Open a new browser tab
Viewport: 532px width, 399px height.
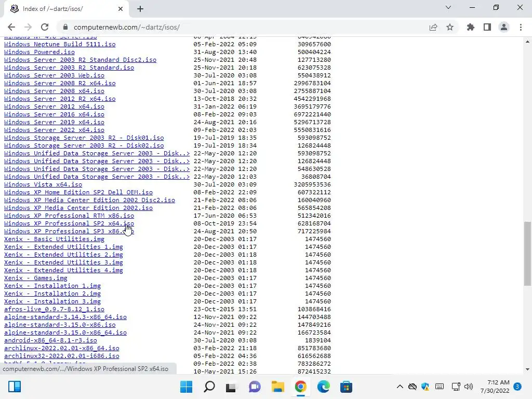(x=140, y=9)
